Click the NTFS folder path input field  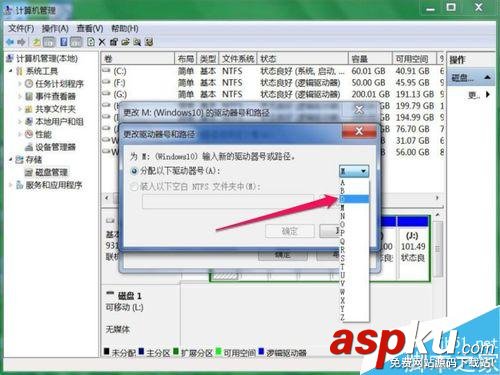point(228,202)
